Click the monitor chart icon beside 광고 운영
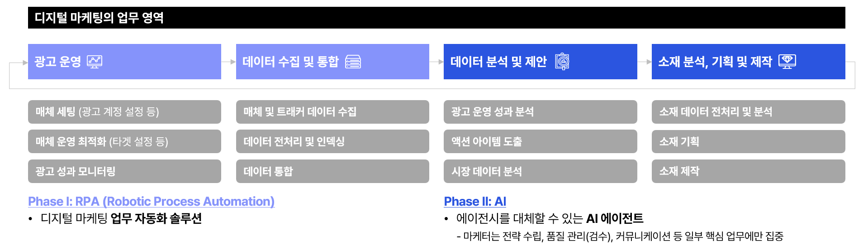Viewport: 868px width, 251px height. click(x=95, y=62)
